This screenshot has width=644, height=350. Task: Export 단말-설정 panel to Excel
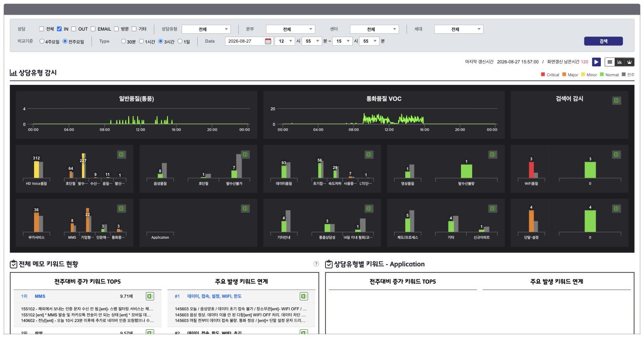pos(616,208)
